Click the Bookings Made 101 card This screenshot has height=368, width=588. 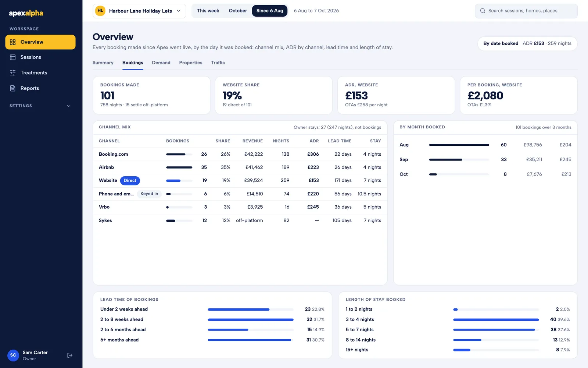151,95
